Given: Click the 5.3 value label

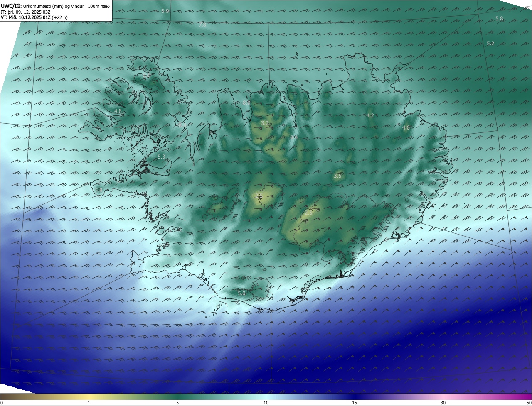Looking at the screenshot, I should tap(161, 157).
